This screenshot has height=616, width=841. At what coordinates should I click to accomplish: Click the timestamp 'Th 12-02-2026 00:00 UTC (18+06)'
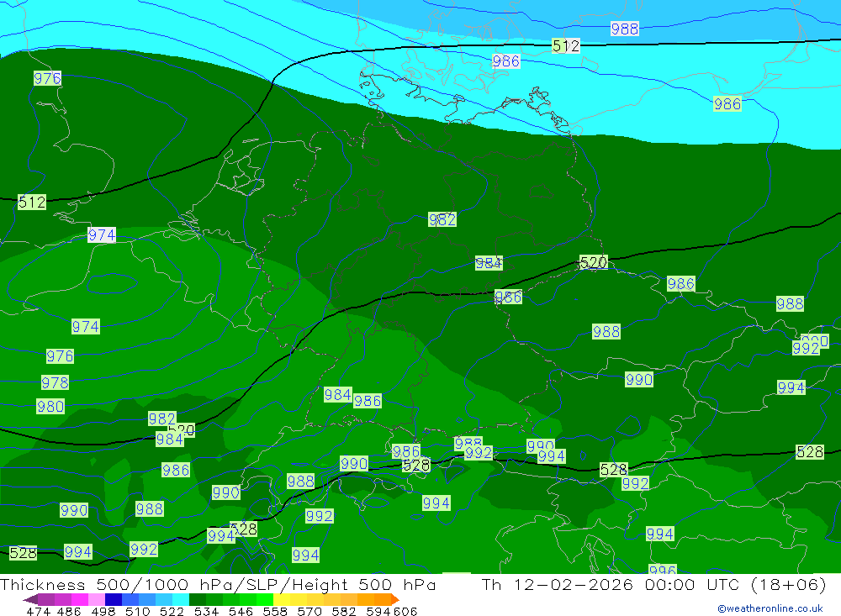(x=653, y=584)
